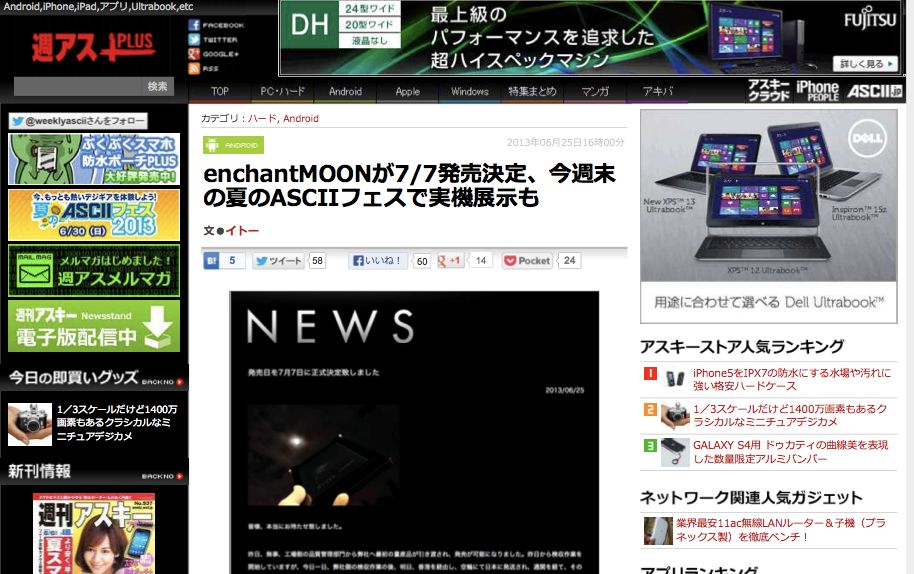The image size is (914, 574).
Task: Click the Newsstand 電子版配信中 download banner
Action: click(94, 326)
